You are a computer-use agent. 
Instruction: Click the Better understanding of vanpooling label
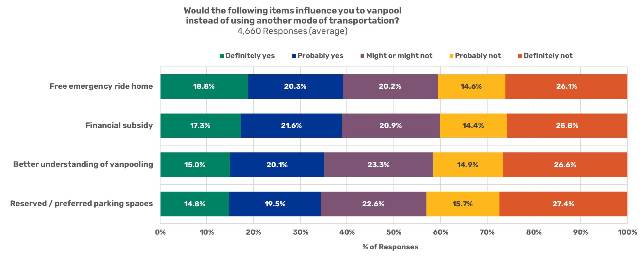pos(83,164)
